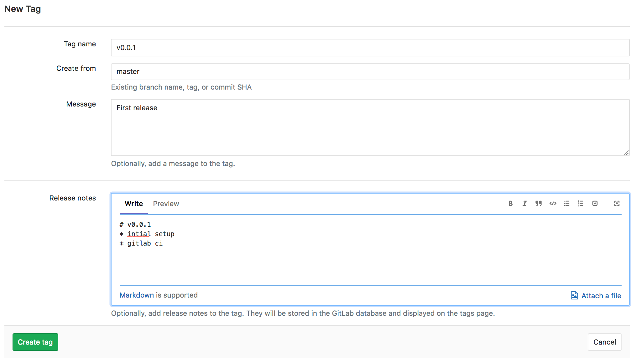Select the 'master' branch create-from field
This screenshot has width=636, height=364.
(369, 71)
